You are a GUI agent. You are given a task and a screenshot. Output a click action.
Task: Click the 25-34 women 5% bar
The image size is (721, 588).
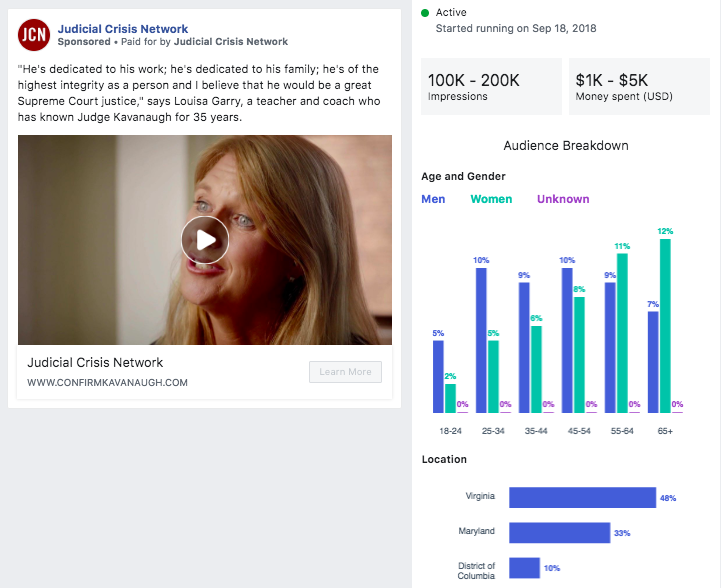(493, 377)
